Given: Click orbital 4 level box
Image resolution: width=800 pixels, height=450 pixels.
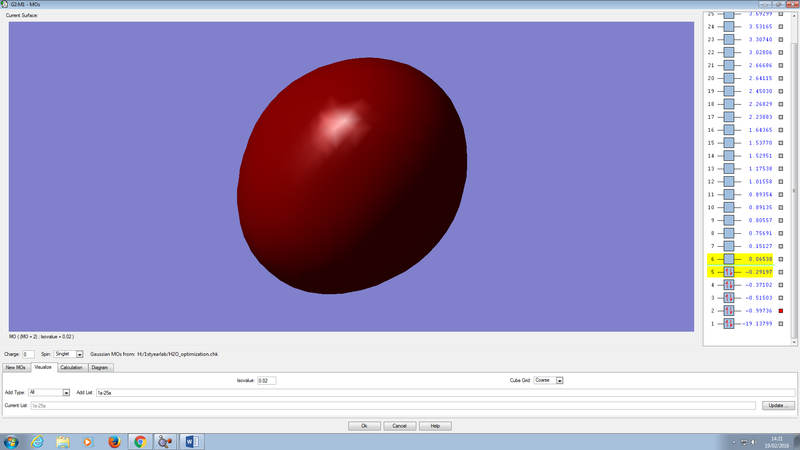Looking at the screenshot, I should [729, 284].
